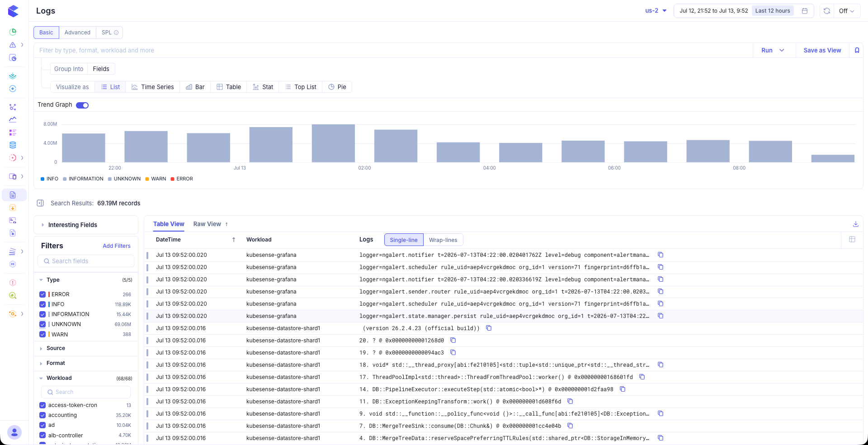Click the ERROR legend color swatch
This screenshot has width=868, height=445.
(173, 179)
